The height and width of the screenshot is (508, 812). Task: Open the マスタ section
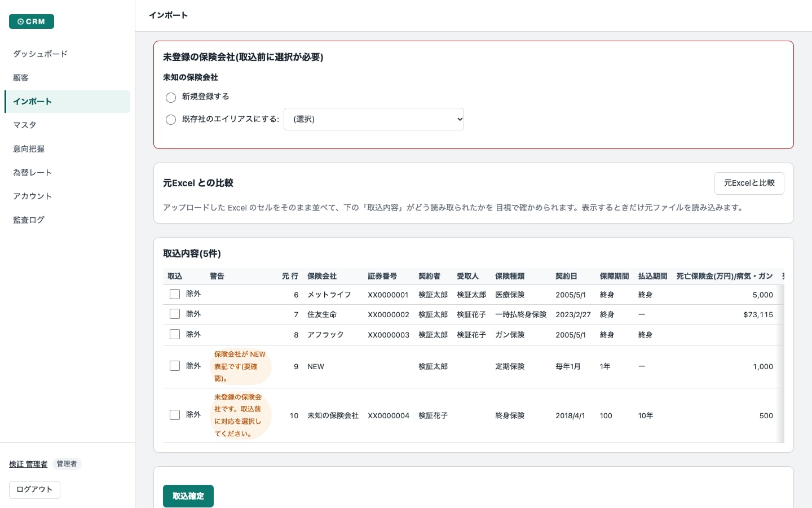point(67,125)
